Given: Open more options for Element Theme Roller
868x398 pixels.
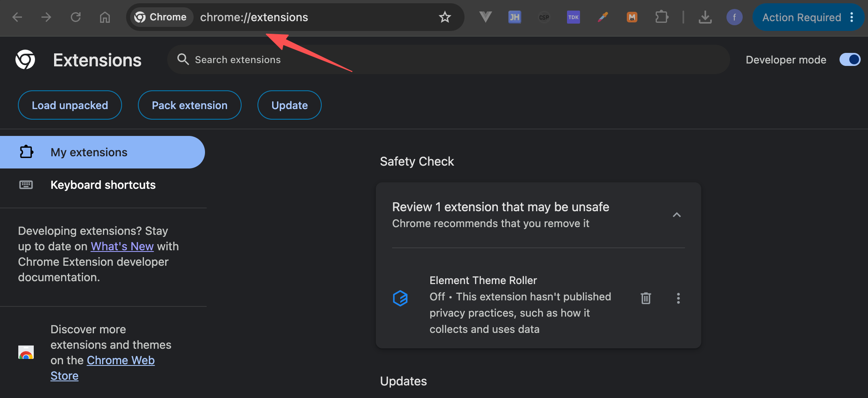Looking at the screenshot, I should pyautogui.click(x=678, y=298).
